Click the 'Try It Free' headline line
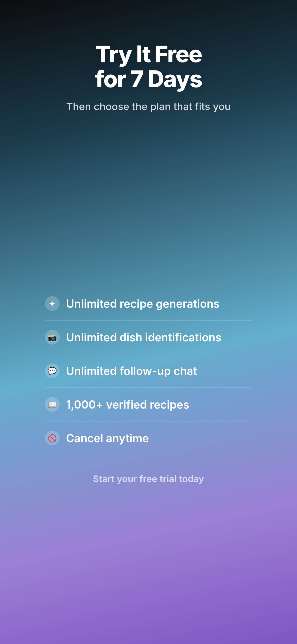297x644 pixels. tap(148, 55)
